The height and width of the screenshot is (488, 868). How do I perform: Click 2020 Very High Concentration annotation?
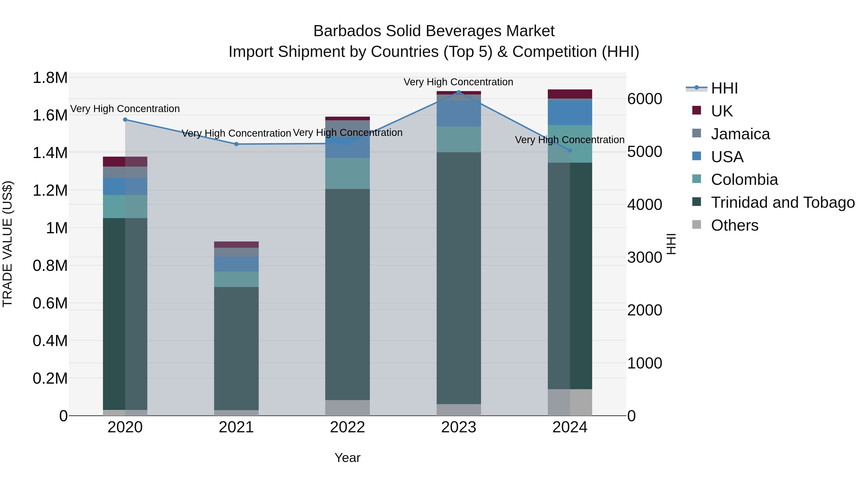(x=125, y=108)
